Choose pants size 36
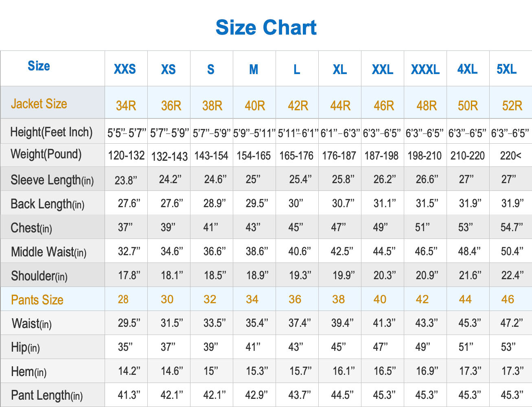Viewport: 532px width, 407px height. pos(295,299)
